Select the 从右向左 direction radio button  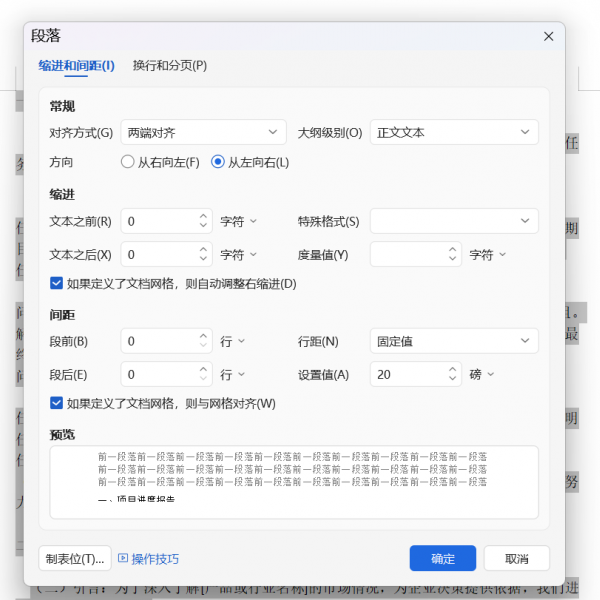[127, 162]
